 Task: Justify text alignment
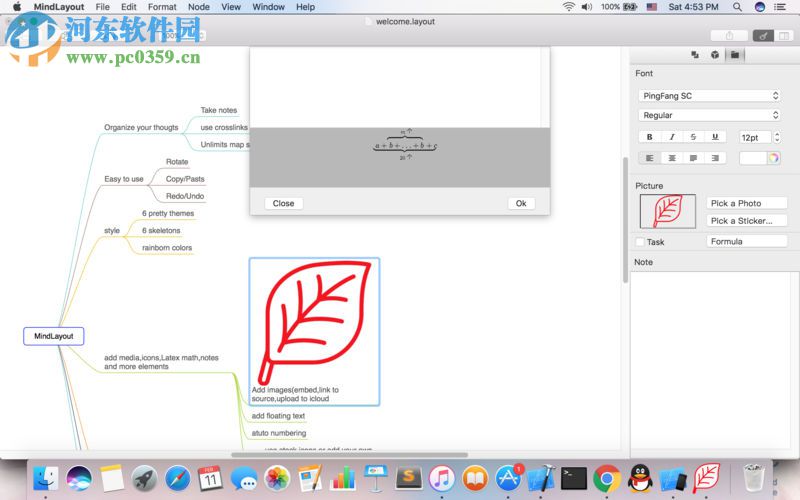pos(693,158)
